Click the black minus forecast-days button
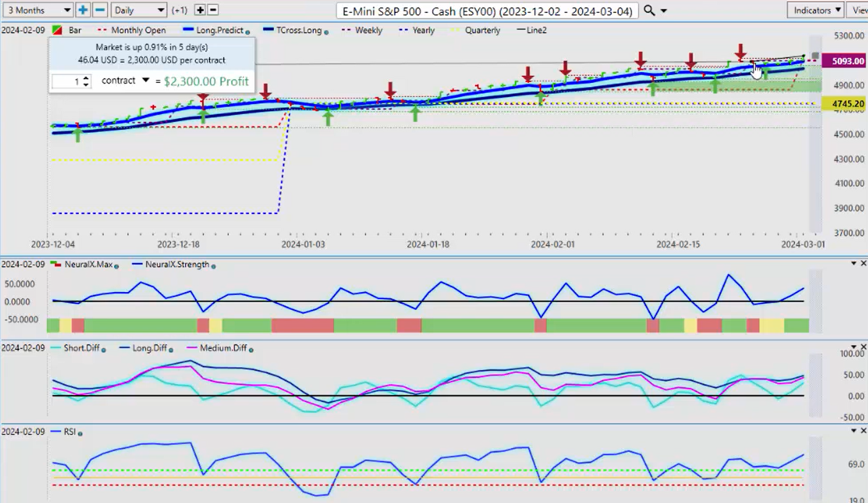The width and height of the screenshot is (868, 503). [213, 10]
